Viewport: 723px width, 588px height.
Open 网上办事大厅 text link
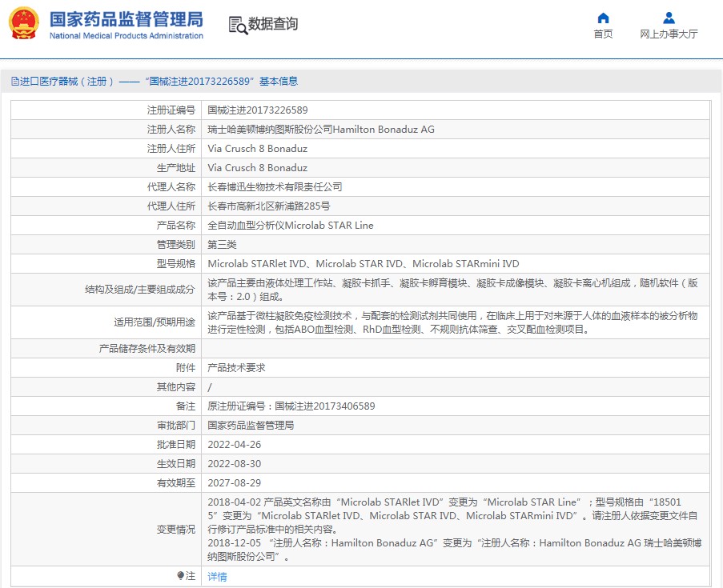click(669, 34)
